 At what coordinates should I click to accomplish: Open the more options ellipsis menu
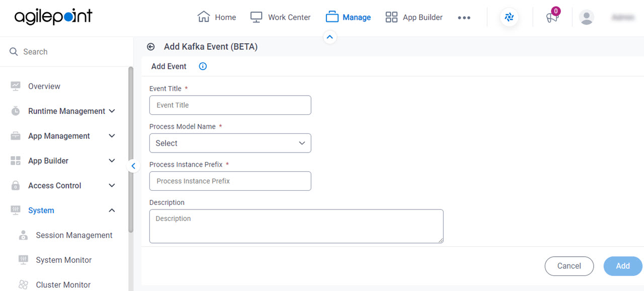pyautogui.click(x=464, y=18)
